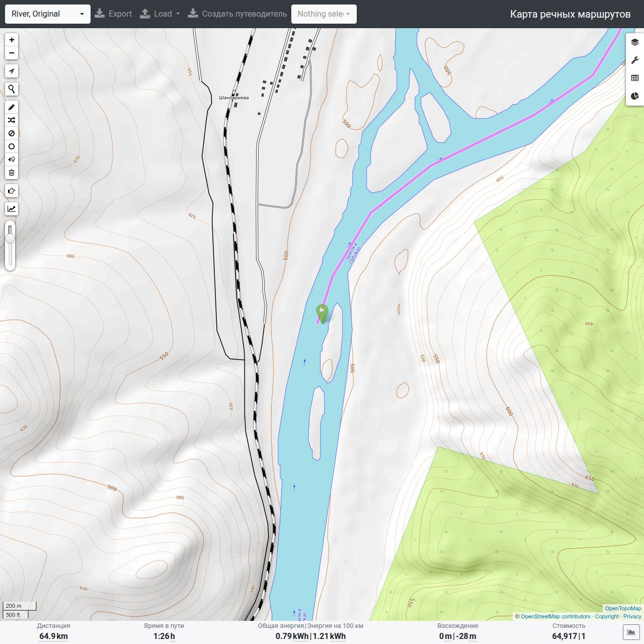Viewport: 644px width, 644px height.
Task: Zoom out of the map
Action: click(12, 53)
